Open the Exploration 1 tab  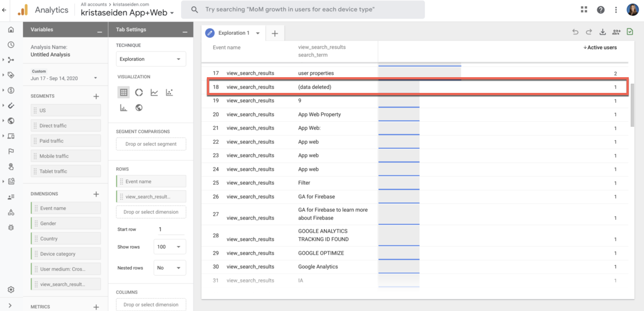[x=233, y=33]
